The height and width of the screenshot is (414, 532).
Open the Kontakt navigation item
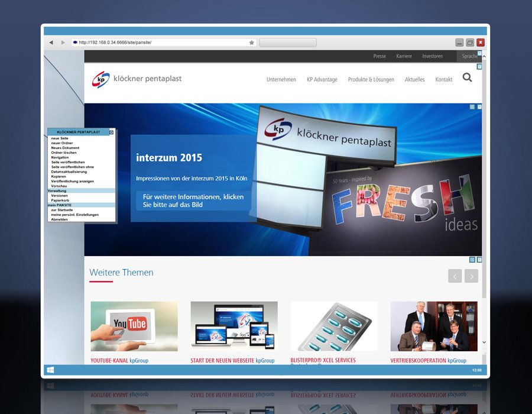click(x=444, y=79)
